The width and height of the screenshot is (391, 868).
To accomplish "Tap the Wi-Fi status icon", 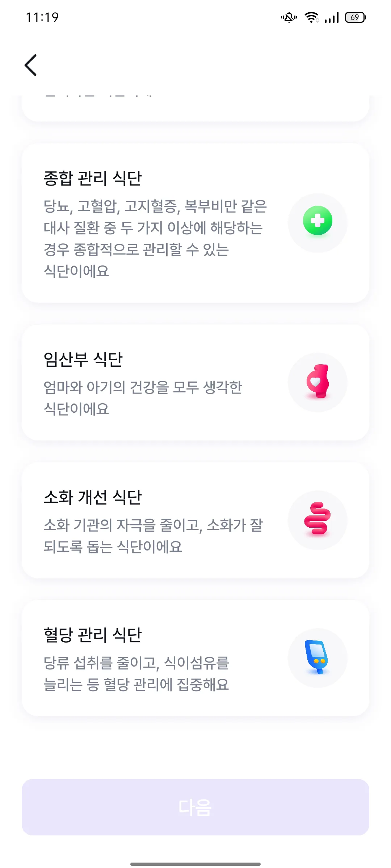I will click(x=311, y=17).
